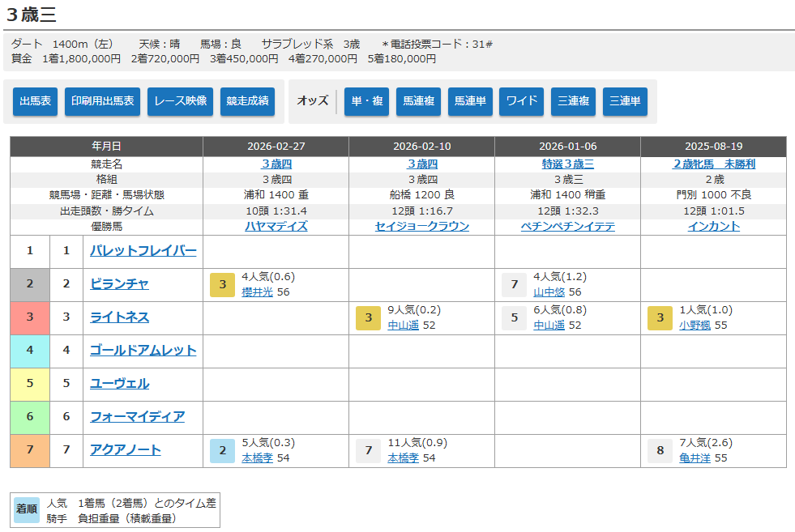Image resolution: width=795 pixels, height=532 pixels.
Task: Open the 特選３歳三 race name link
Action: click(567, 164)
